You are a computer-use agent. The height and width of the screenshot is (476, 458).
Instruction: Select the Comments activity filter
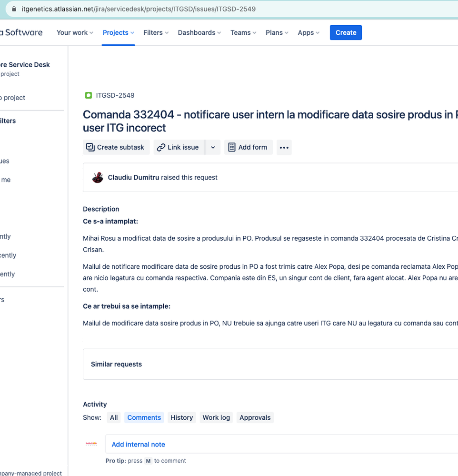[x=144, y=417]
